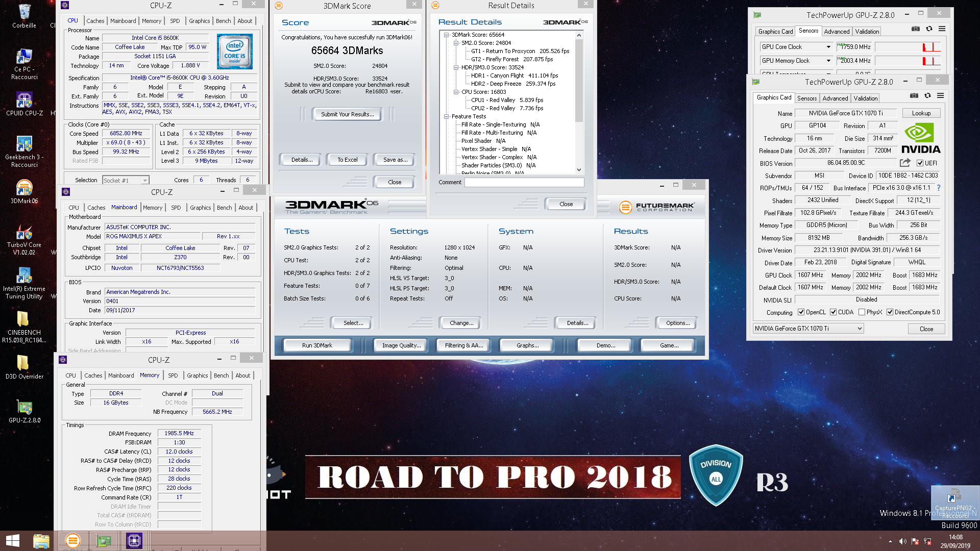Open the CINEBENCH R15 folder icon
This screenshot has height=551, width=980.
click(x=24, y=328)
